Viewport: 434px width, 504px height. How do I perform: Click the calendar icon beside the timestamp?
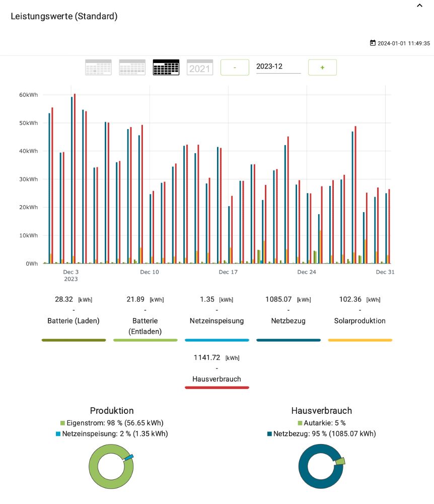pos(373,43)
